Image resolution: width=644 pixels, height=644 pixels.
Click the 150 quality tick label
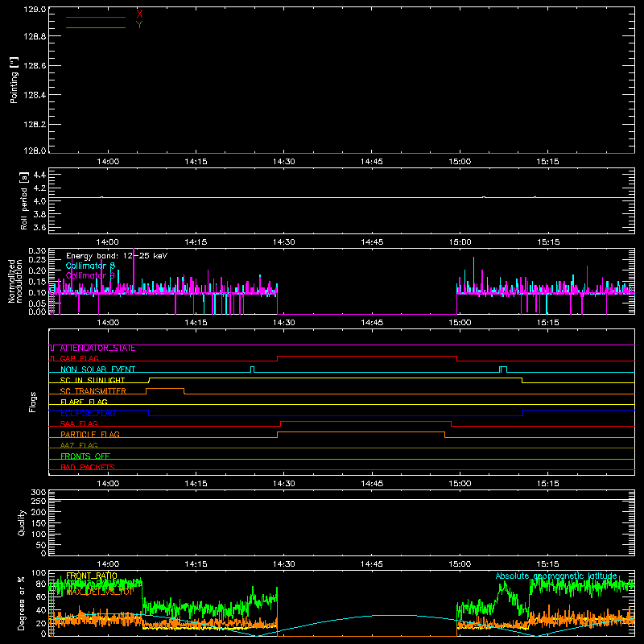click(x=39, y=523)
